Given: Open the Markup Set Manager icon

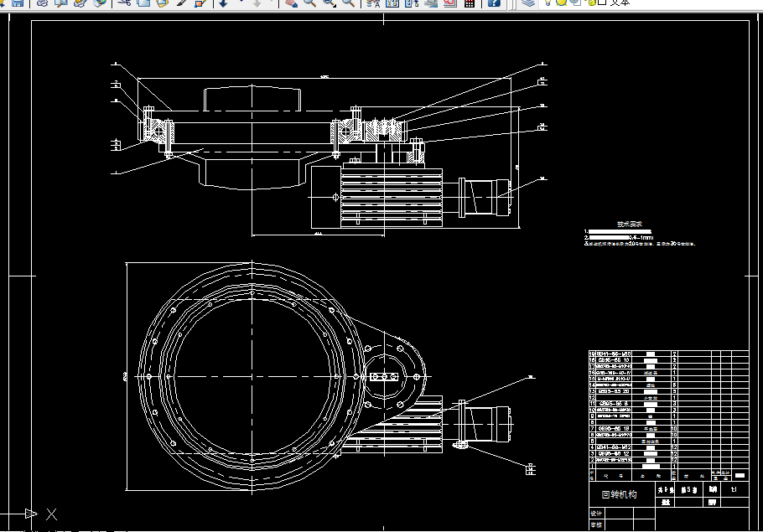Looking at the screenshot, I should click(449, 3).
